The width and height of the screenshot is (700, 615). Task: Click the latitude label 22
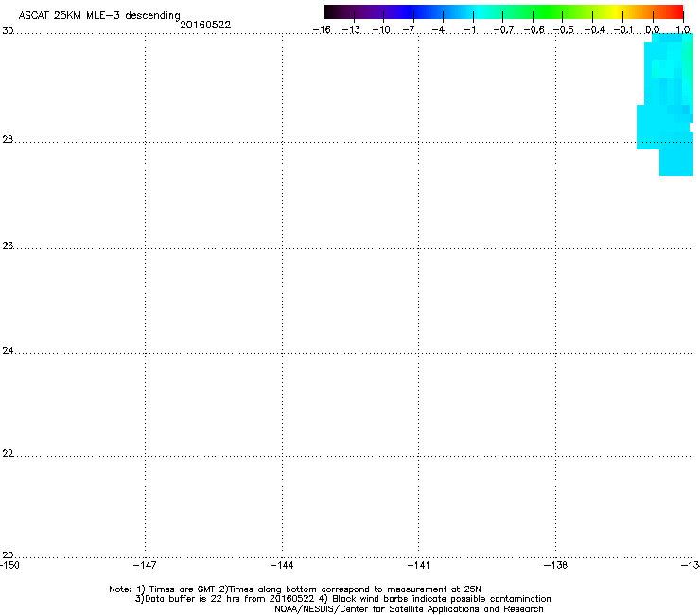[x=8, y=454]
